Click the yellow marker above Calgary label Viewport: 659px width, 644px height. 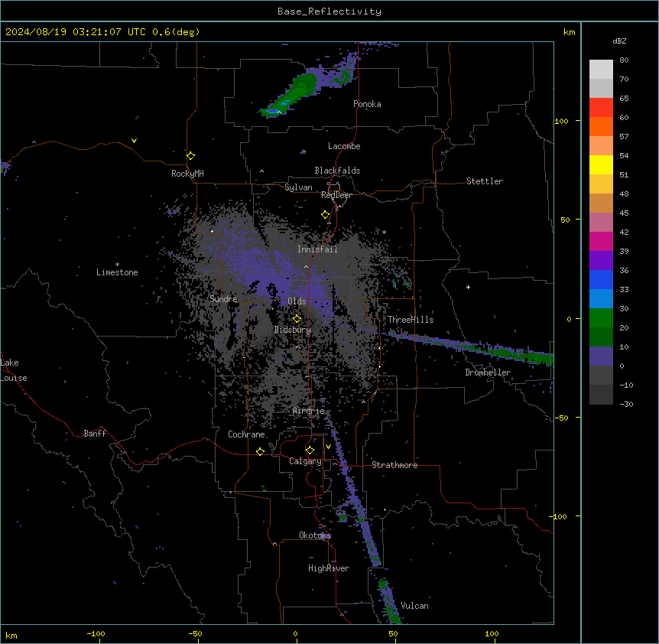click(x=310, y=450)
